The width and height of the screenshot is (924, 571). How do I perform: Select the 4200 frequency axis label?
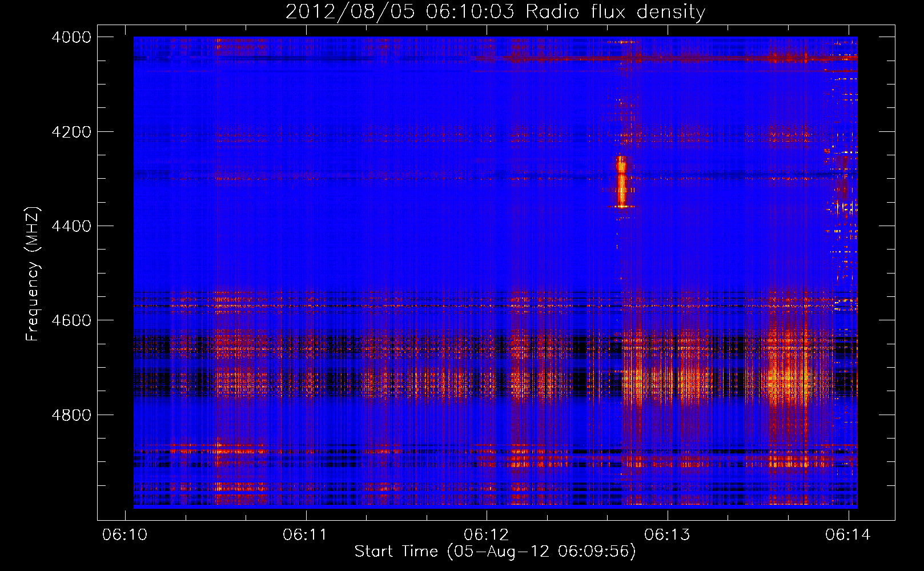[x=71, y=132]
